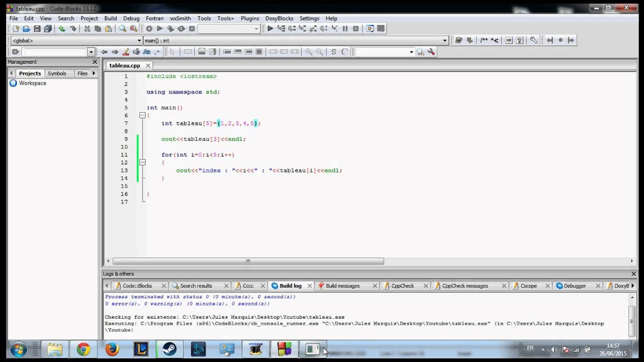This screenshot has height=362, width=644.
Task: Close the Management panel
Action: coord(95,62)
